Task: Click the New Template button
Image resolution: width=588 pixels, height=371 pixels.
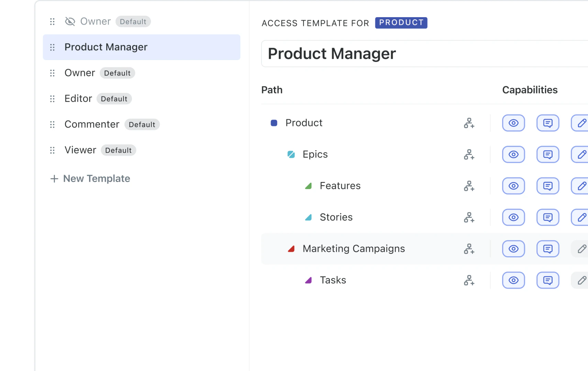Action: pyautogui.click(x=90, y=179)
